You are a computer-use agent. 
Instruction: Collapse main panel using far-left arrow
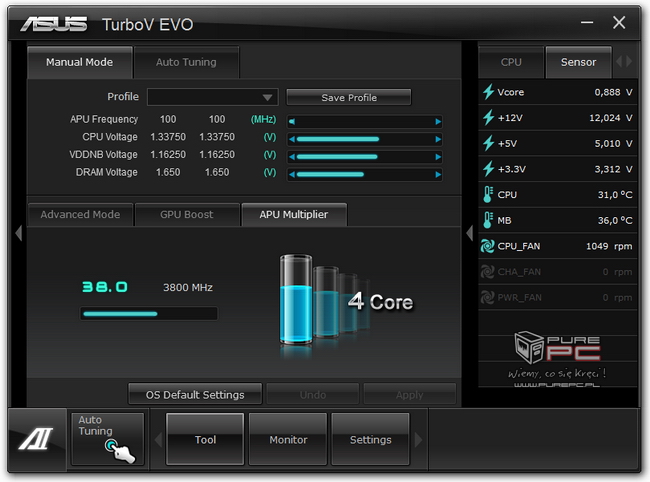[x=18, y=233]
